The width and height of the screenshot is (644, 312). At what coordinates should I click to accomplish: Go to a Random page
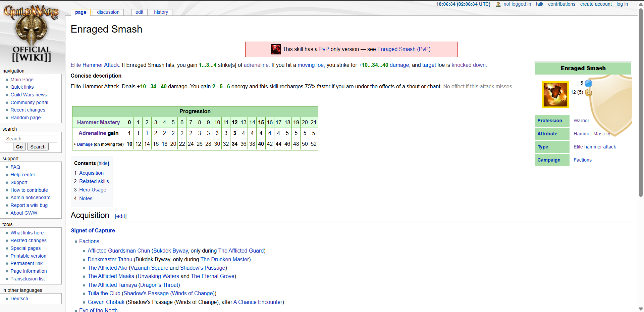pyautogui.click(x=25, y=118)
